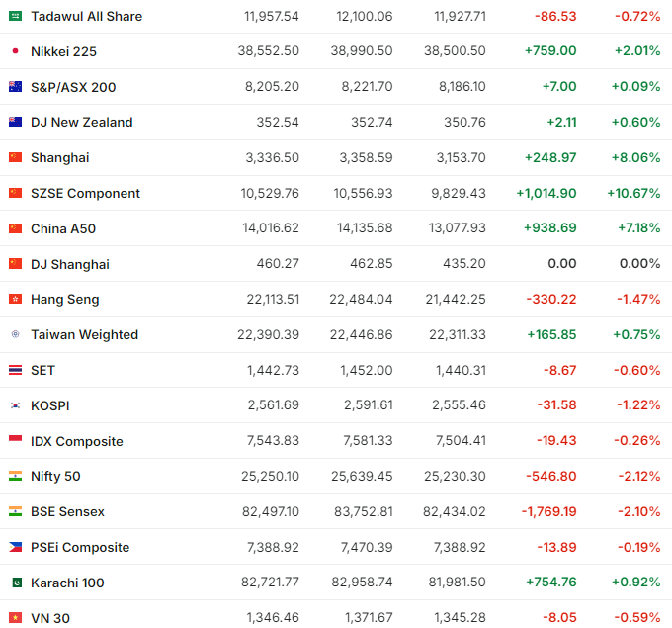The width and height of the screenshot is (672, 628).
Task: Click the Indonesia flag beside IDX Composite
Action: pos(15,441)
